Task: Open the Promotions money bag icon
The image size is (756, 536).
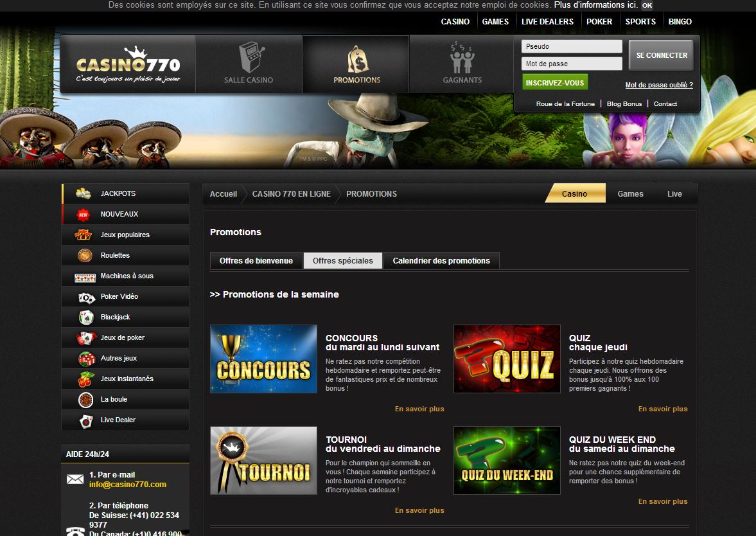Action: [358, 59]
